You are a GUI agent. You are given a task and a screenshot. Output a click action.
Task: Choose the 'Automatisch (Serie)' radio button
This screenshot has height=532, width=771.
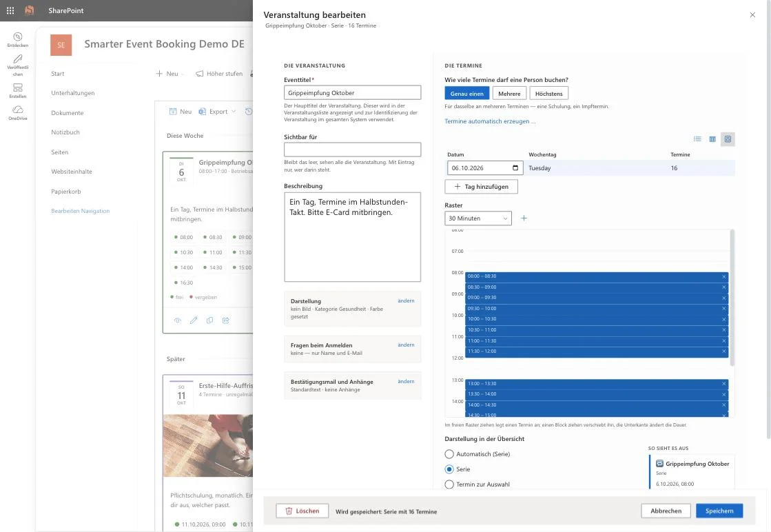point(449,454)
